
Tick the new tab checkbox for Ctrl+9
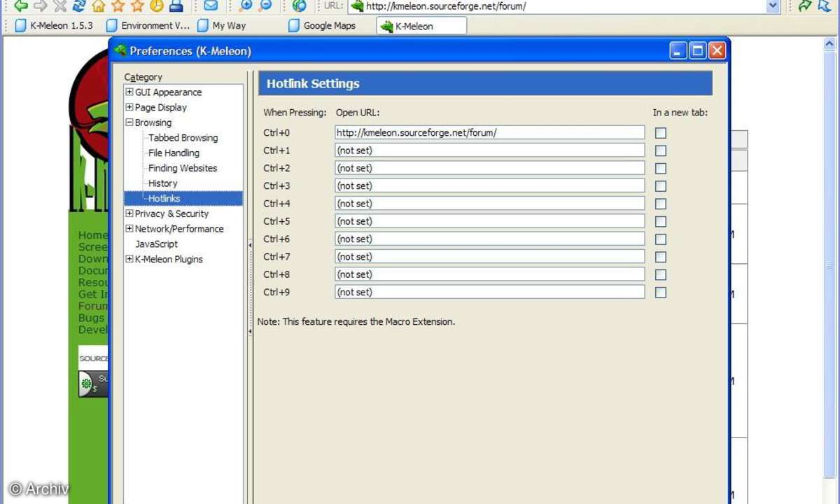(660, 292)
